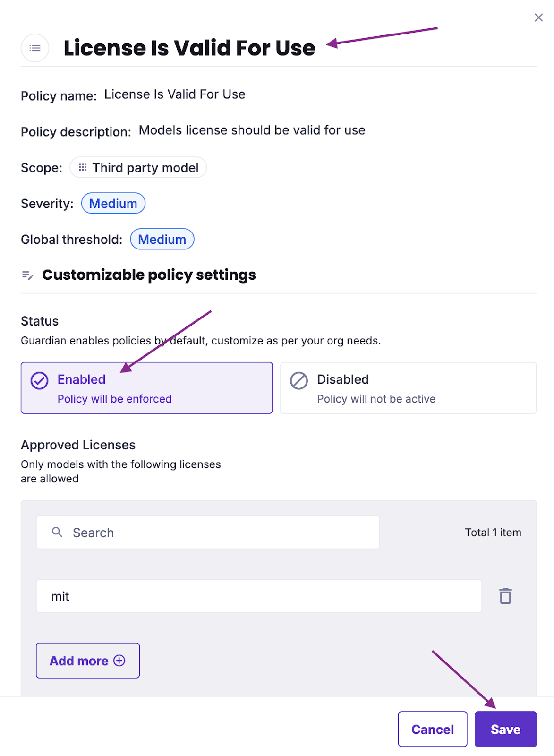Click the edit icon beside Customizable policy settings
The image size is (554, 756).
click(x=28, y=275)
